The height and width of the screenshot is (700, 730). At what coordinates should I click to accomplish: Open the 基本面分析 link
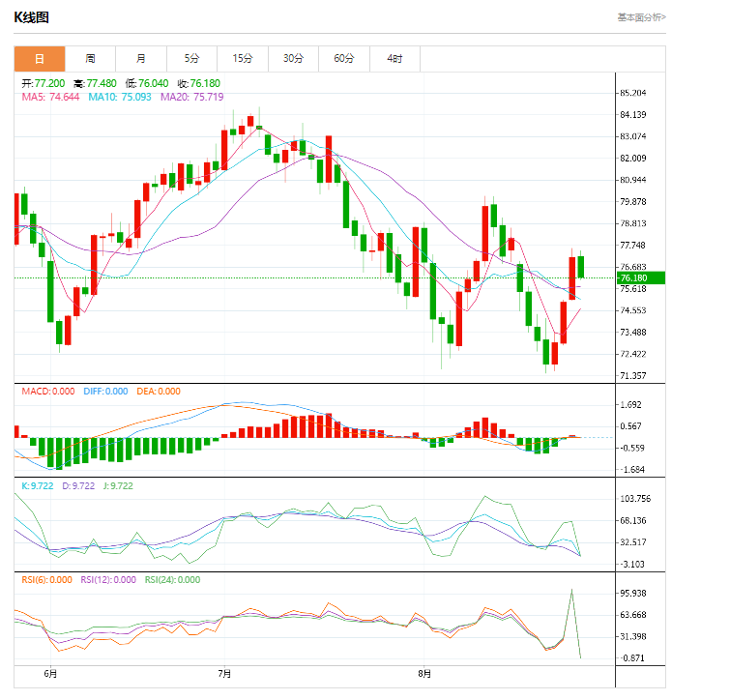point(641,17)
